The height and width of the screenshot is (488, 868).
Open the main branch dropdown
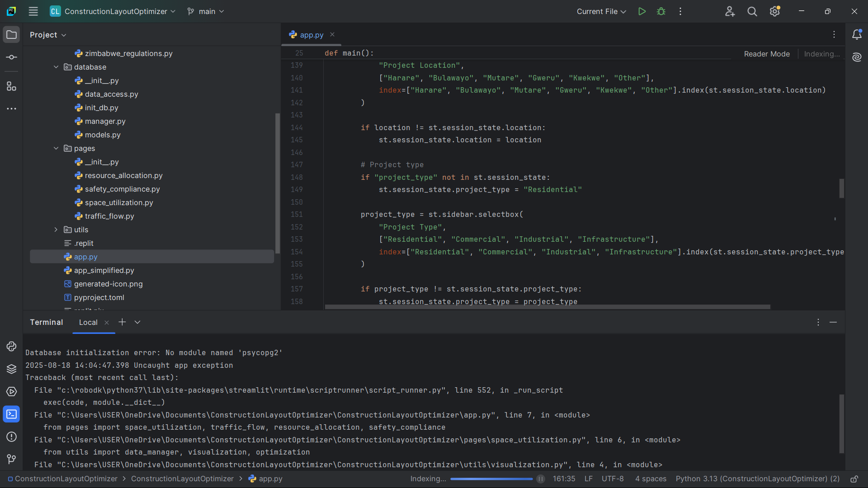pos(206,11)
